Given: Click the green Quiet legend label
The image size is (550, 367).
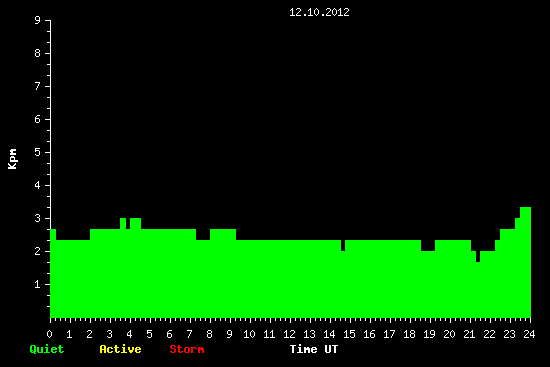Looking at the screenshot, I should click(x=47, y=349).
